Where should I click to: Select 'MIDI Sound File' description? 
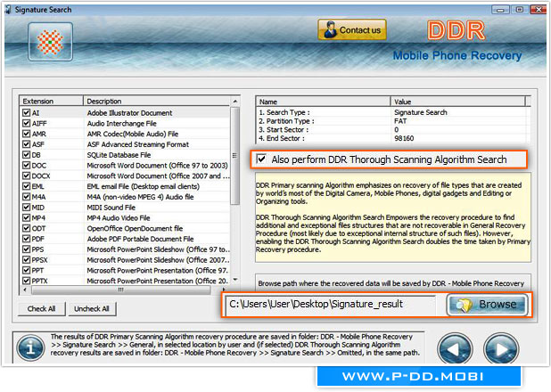pos(111,208)
